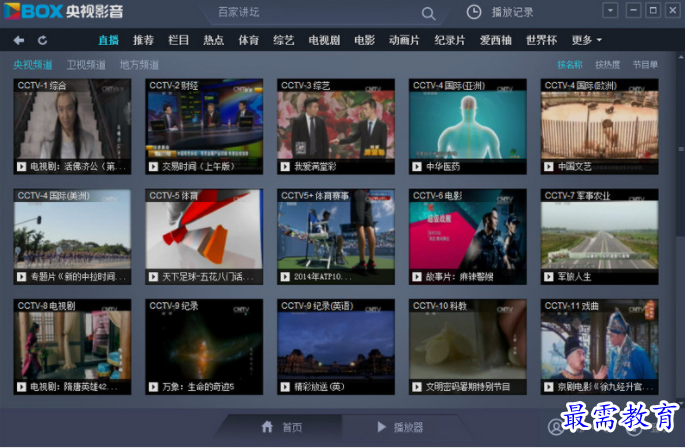Play icon beside 2014年ATP10
This screenshot has width=685, height=448.
pos(285,277)
